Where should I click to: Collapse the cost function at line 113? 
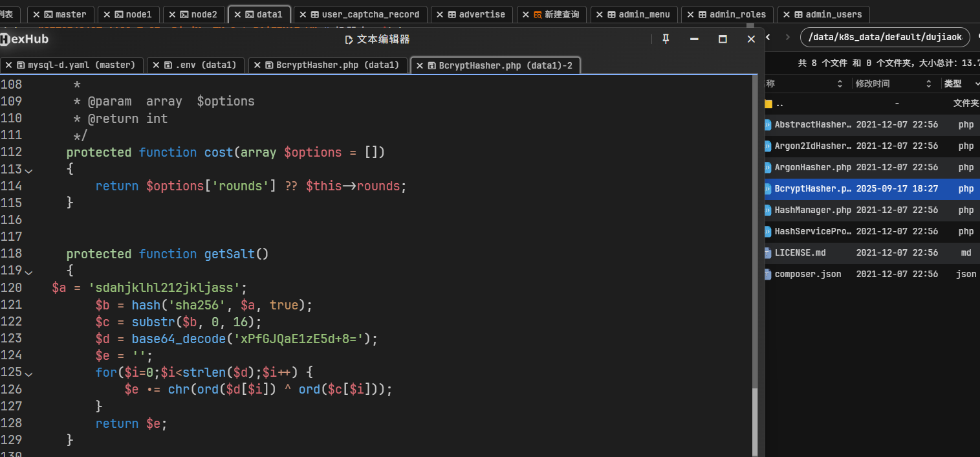coord(28,170)
